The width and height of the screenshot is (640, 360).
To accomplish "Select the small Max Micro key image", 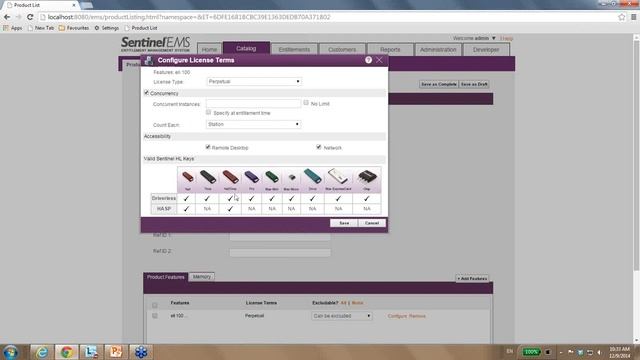I will (291, 178).
